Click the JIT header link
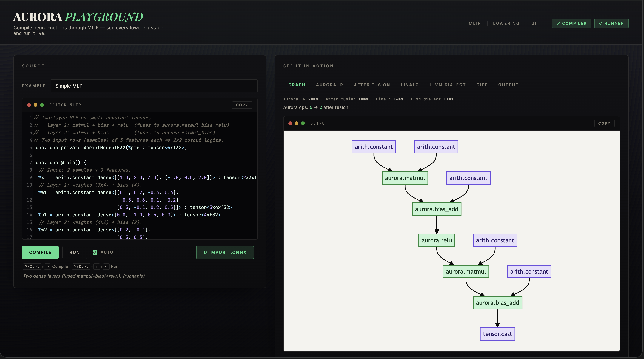This screenshot has height=359, width=644. tap(535, 24)
